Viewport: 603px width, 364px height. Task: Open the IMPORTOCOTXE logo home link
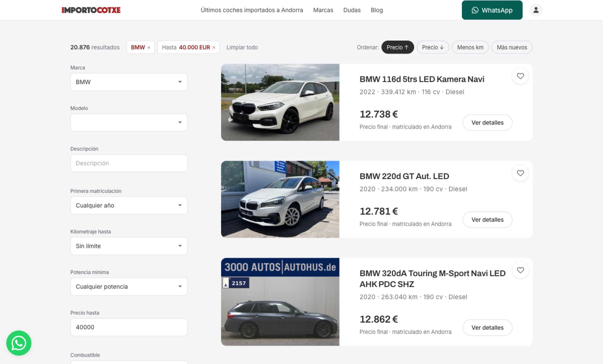point(91,10)
